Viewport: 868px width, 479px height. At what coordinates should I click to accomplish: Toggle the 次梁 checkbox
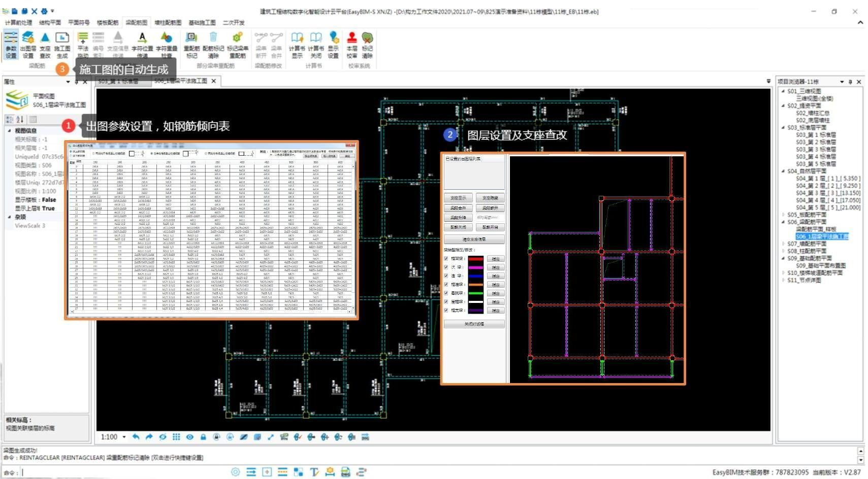pyautogui.click(x=446, y=267)
